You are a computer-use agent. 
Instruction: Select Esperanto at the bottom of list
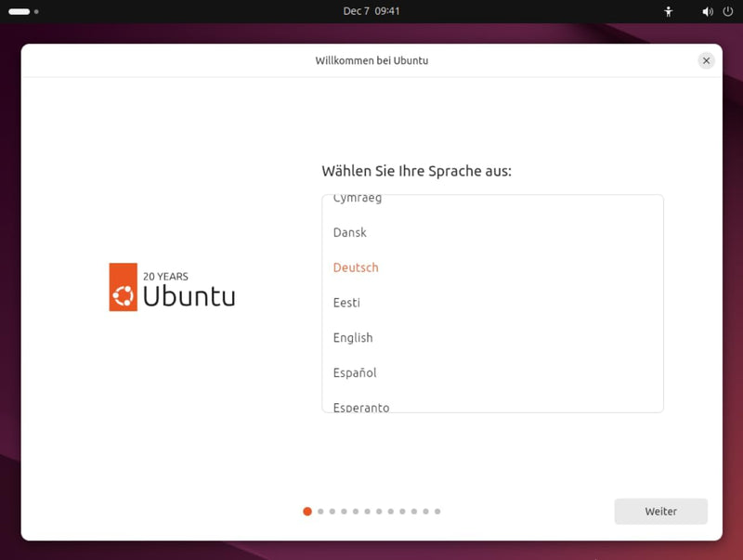361,407
